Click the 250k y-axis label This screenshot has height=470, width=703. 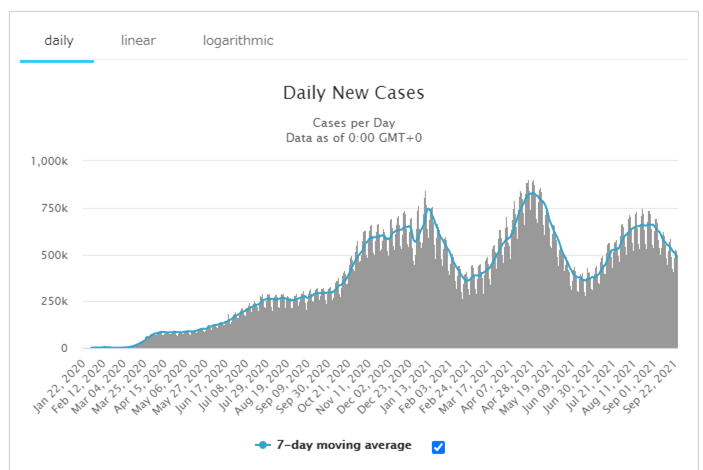tap(52, 302)
